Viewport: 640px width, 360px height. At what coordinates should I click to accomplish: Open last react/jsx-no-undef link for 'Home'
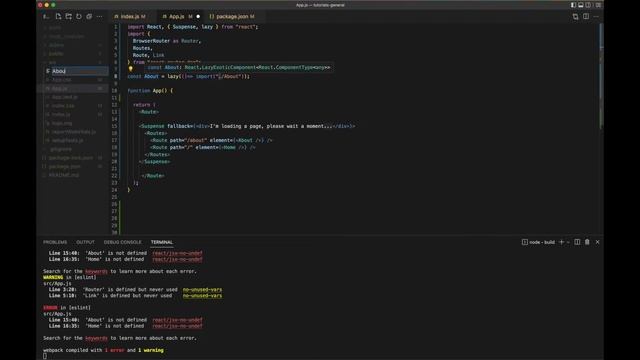(x=177, y=326)
